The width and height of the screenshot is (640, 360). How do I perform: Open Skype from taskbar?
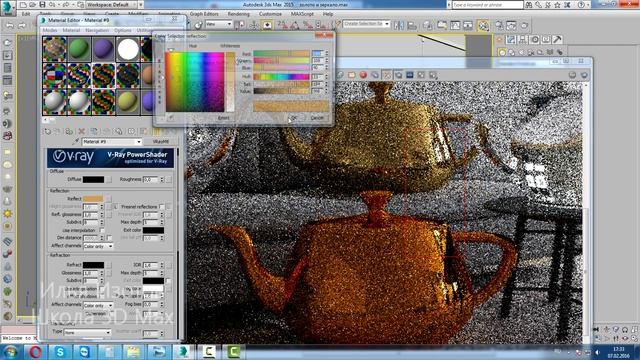tap(60, 352)
